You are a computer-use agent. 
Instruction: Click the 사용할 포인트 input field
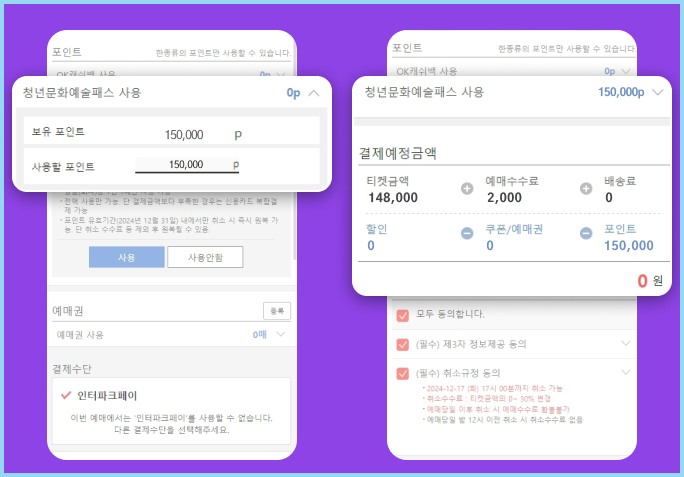click(x=187, y=165)
